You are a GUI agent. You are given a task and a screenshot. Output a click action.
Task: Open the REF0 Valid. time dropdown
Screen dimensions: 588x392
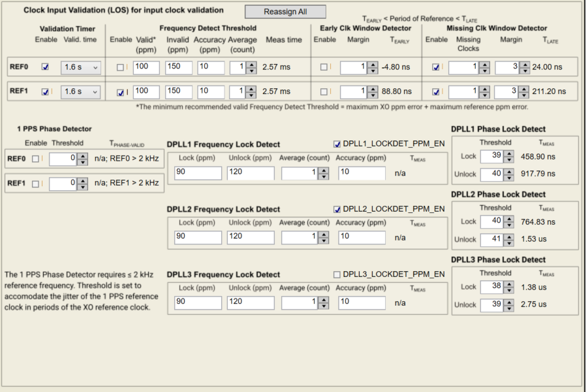pyautogui.click(x=80, y=67)
